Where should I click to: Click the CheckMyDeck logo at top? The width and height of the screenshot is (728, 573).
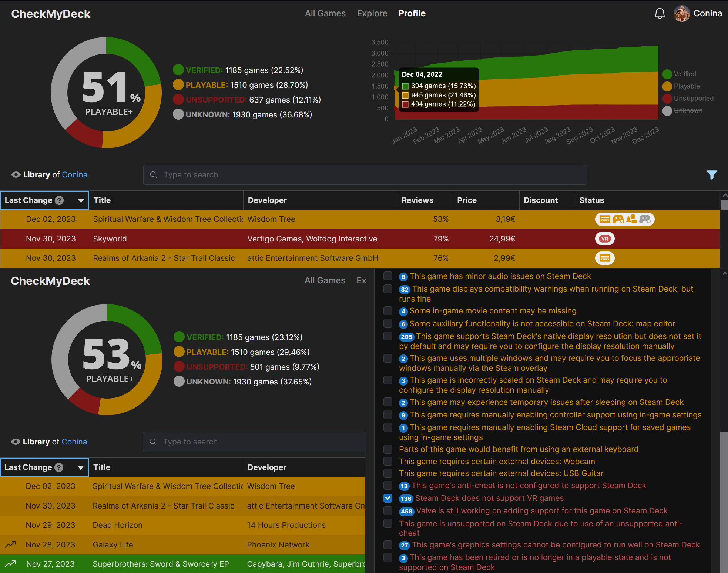(x=51, y=14)
